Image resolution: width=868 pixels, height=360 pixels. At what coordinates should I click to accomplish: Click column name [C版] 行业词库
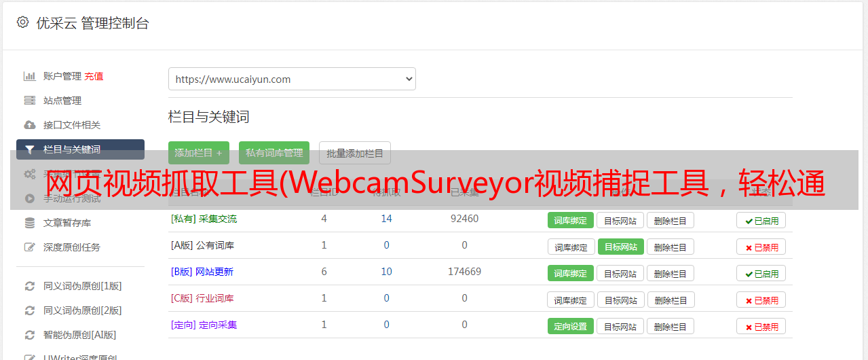tap(202, 298)
